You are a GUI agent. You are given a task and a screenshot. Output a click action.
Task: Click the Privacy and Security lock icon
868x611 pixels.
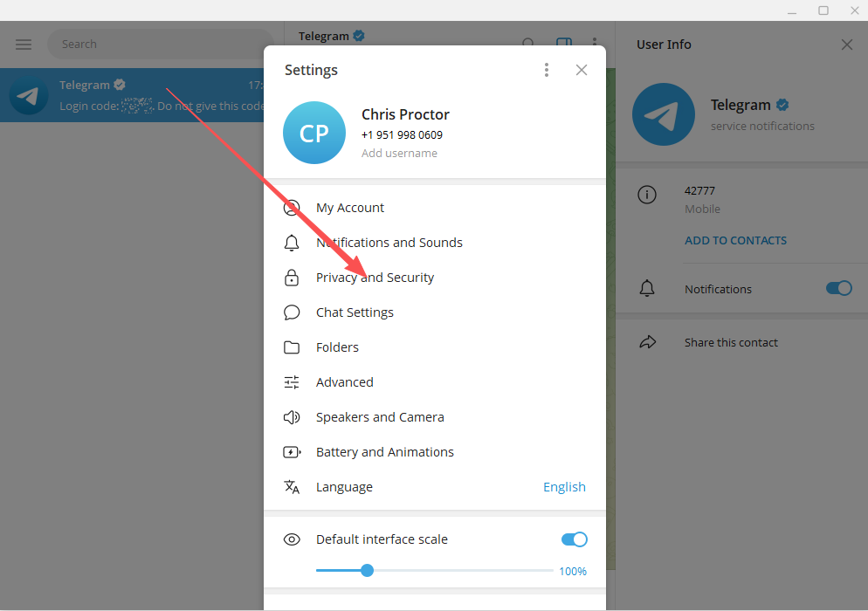(x=292, y=278)
